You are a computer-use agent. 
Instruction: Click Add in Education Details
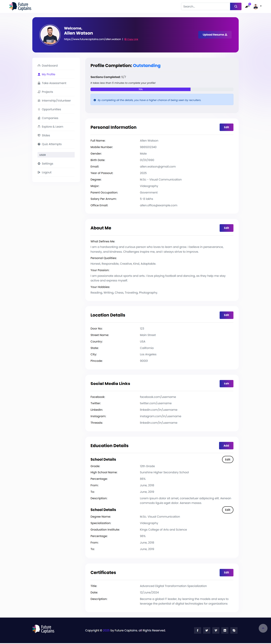(x=226, y=446)
